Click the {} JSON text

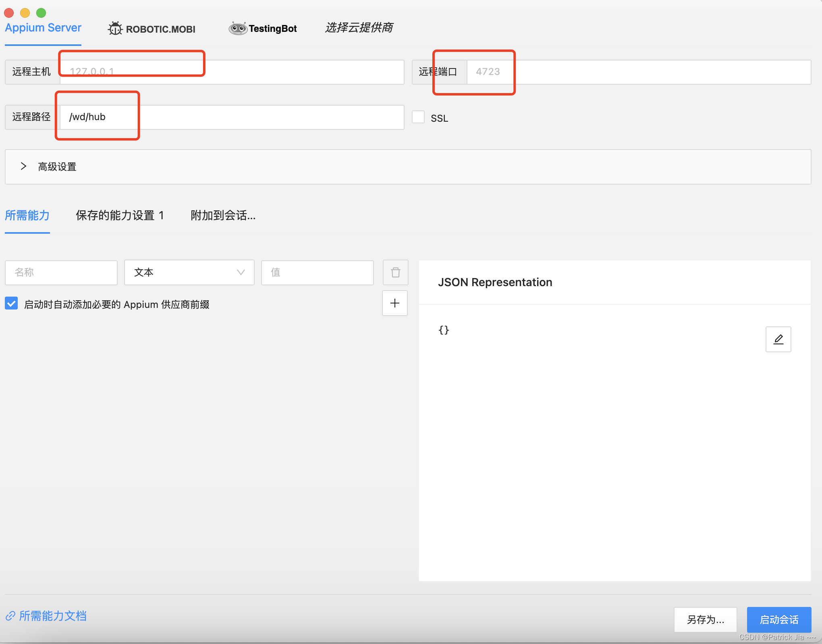pos(444,330)
